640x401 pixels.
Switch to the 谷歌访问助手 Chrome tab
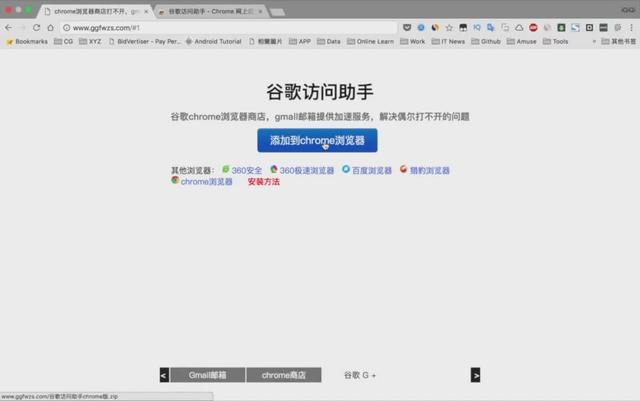210,11
